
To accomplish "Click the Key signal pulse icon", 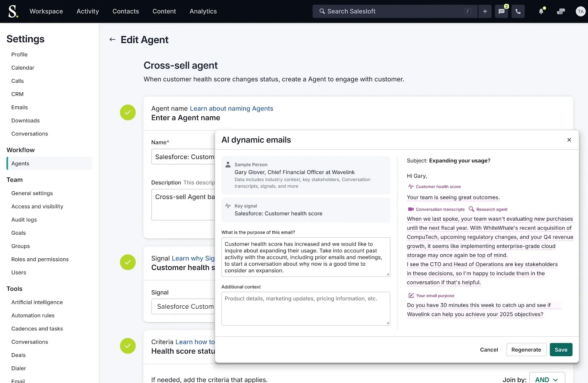I will coord(228,206).
